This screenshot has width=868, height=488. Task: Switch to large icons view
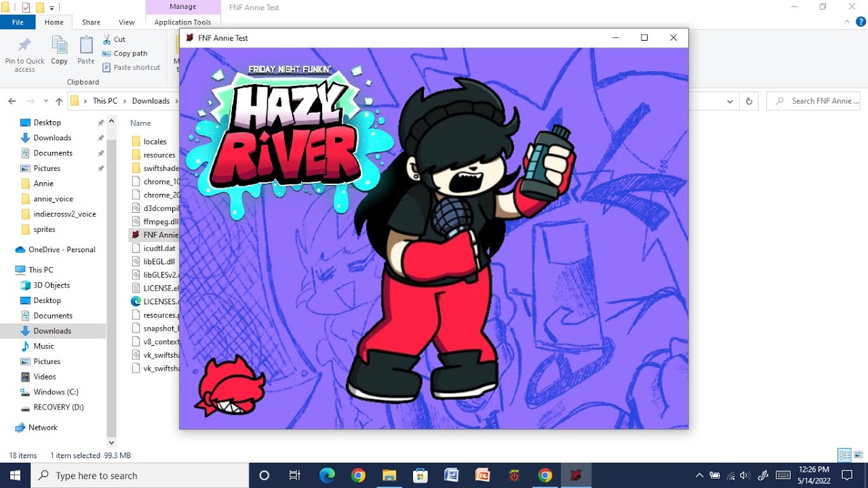click(859, 455)
